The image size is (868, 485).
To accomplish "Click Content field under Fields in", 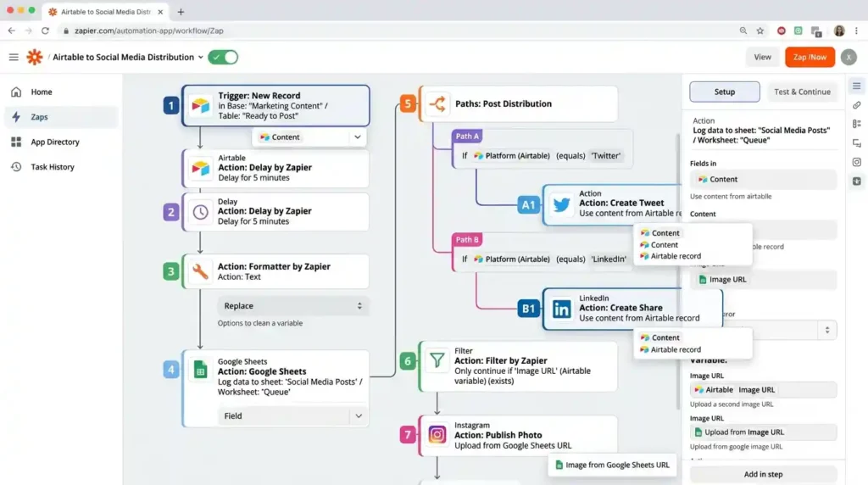I will click(763, 180).
